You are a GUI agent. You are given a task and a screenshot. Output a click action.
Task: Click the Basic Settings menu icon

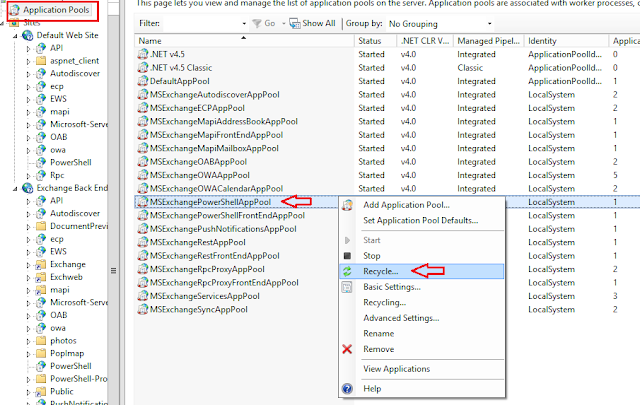tap(347, 287)
